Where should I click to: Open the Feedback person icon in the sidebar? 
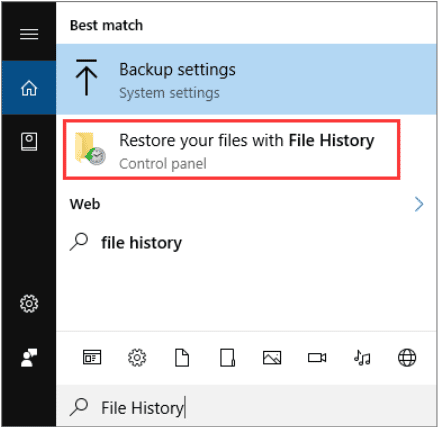pos(29,358)
